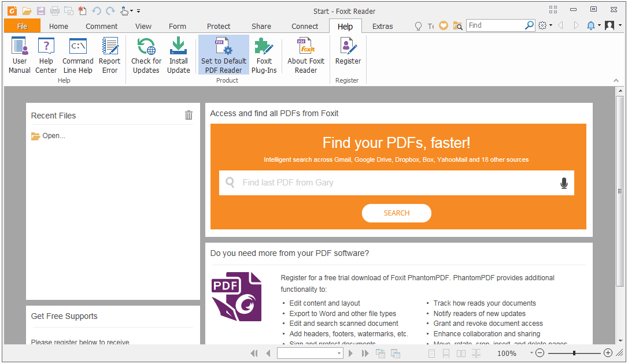628x364 pixels.
Task: Open Customize Quick Access Toolbar menu
Action: point(139,11)
